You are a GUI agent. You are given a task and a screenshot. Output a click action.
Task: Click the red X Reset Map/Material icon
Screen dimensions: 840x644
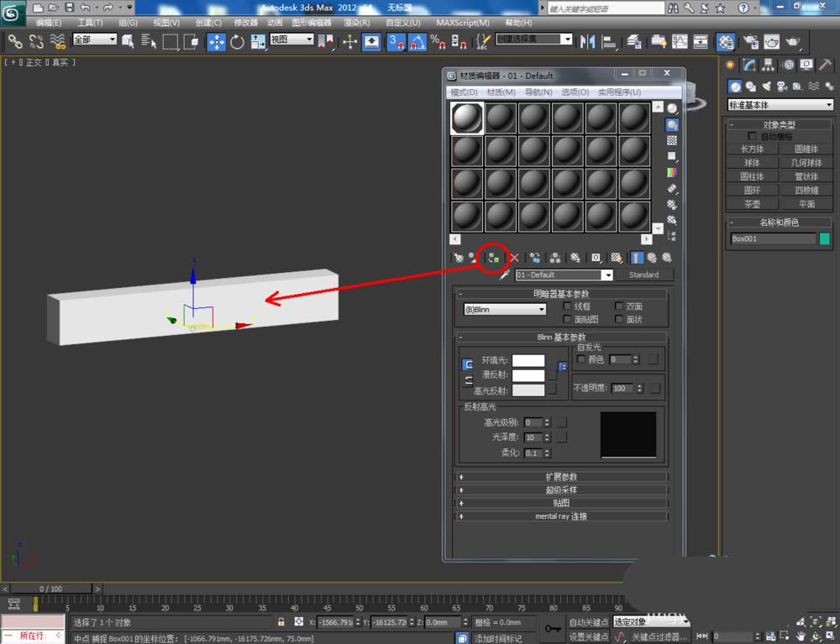515,258
